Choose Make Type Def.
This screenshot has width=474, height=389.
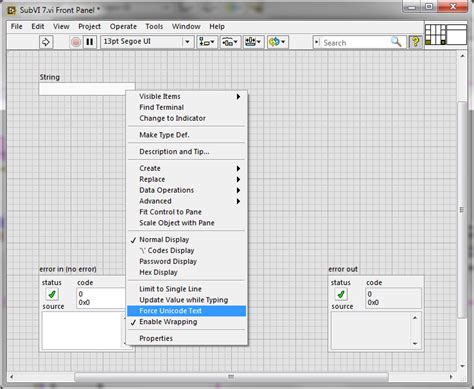click(x=187, y=135)
